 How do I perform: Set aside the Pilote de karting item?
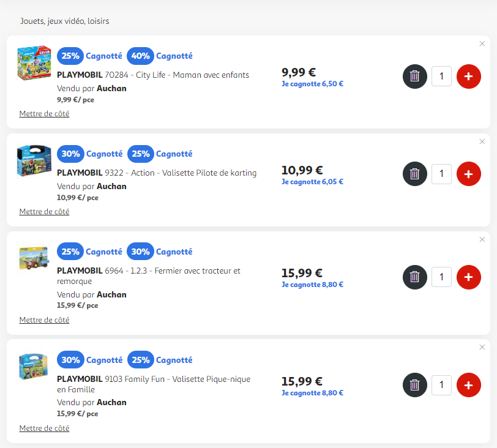(x=44, y=212)
